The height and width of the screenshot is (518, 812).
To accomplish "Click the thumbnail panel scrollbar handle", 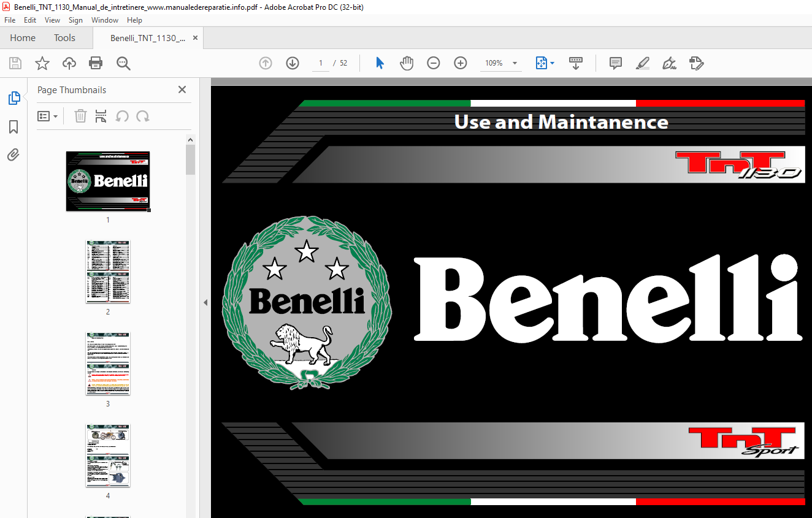I will point(191,159).
